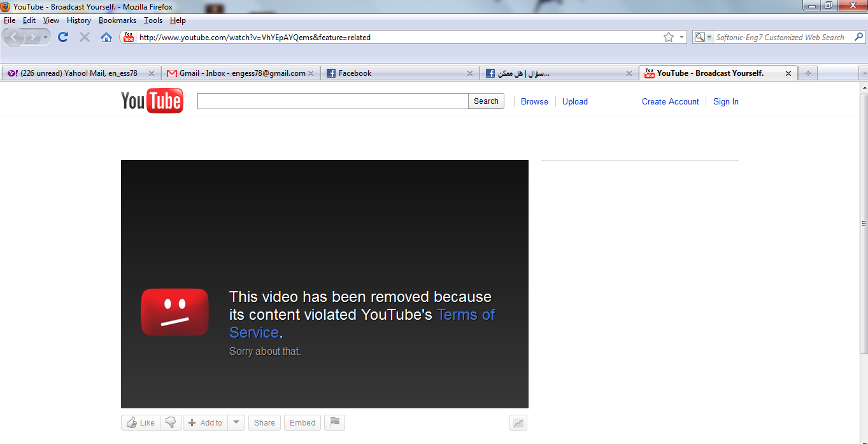Click the Share button
Viewport: 868px width, 444px height.
click(264, 422)
